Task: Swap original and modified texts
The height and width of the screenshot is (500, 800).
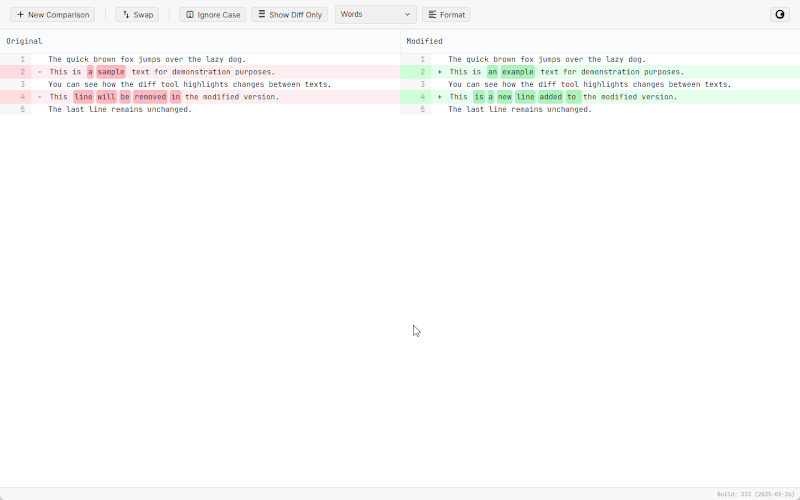Action: coord(137,15)
